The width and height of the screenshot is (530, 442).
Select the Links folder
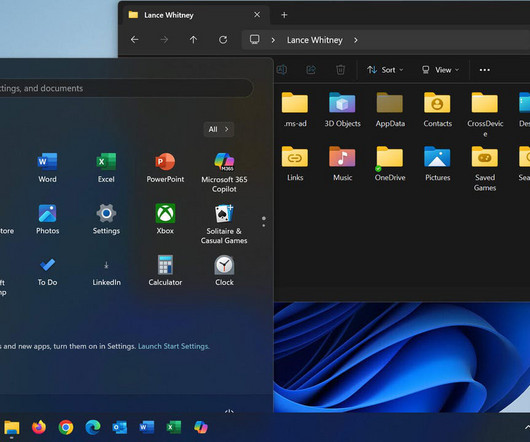point(295,164)
